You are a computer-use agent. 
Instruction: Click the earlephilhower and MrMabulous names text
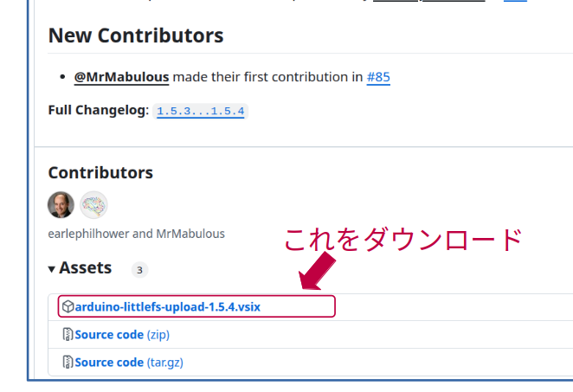[x=136, y=234]
